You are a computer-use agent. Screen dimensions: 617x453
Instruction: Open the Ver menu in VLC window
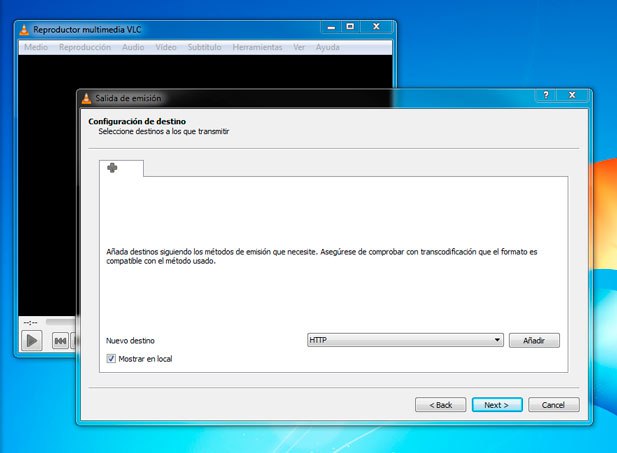[299, 47]
